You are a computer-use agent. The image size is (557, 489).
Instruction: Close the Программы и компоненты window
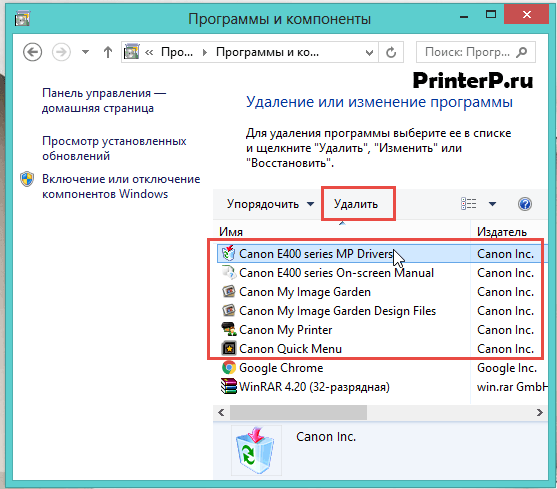(x=527, y=15)
